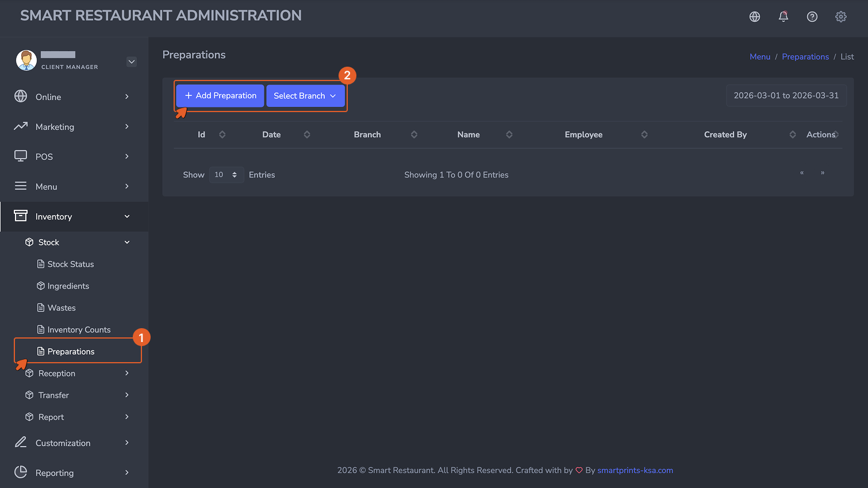
Task: Open the language globe icon in header
Action: pyautogui.click(x=755, y=17)
